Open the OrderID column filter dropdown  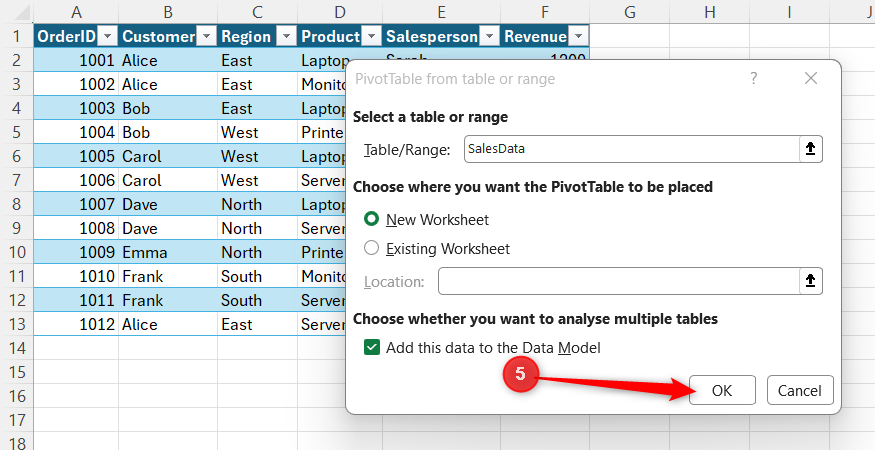[x=108, y=37]
